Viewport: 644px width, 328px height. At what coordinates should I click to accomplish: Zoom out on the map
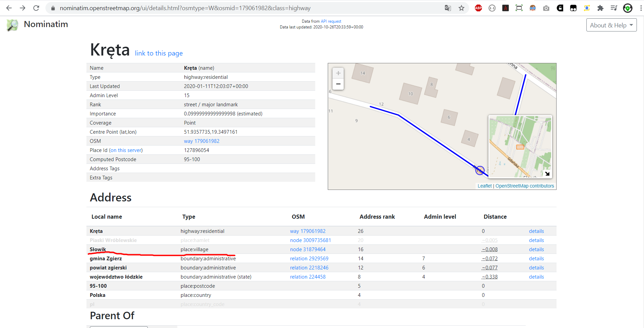[338, 84]
